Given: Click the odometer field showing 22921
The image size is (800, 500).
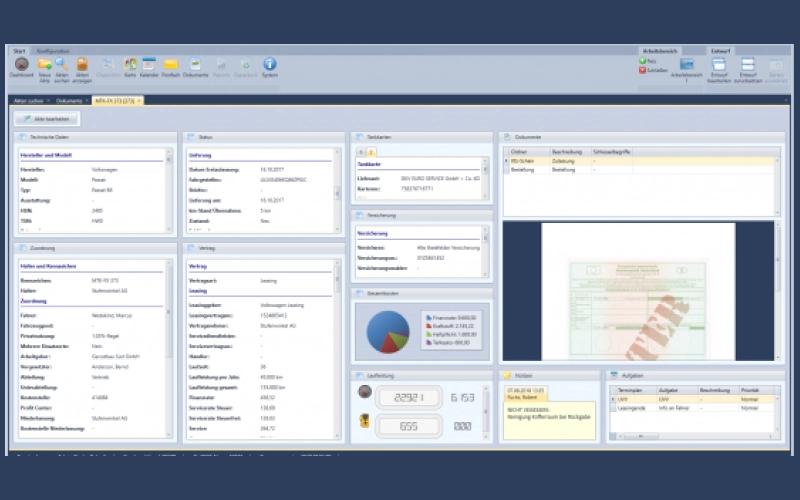Looking at the screenshot, I should click(409, 397).
